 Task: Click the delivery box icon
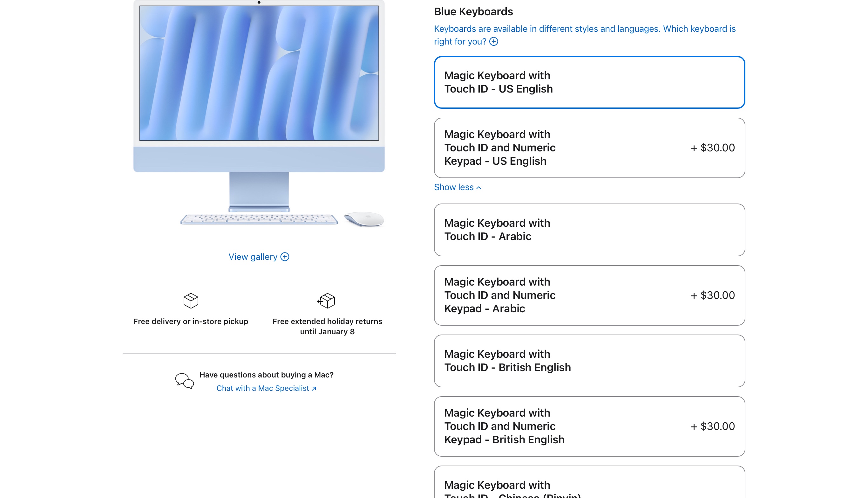191,301
